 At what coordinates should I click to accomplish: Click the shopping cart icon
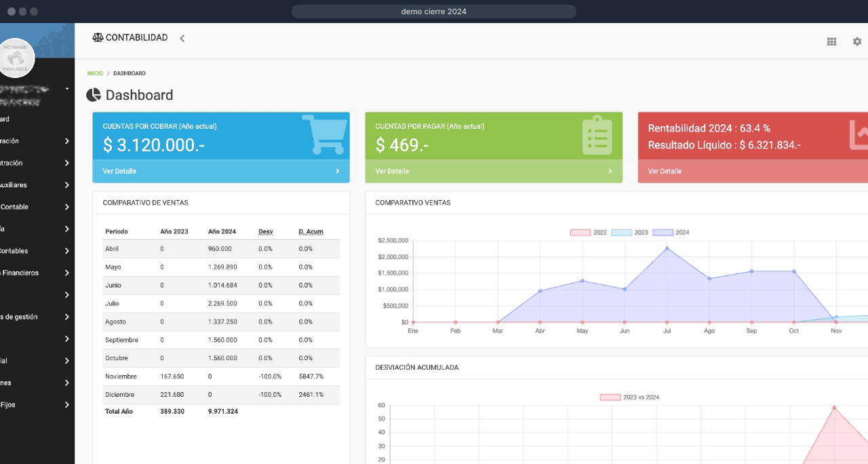[x=324, y=134]
